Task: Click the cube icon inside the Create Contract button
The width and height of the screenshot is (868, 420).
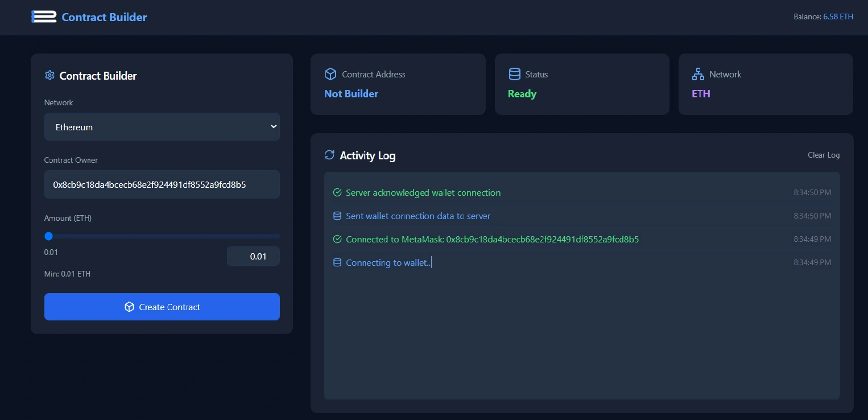Action: (130, 307)
